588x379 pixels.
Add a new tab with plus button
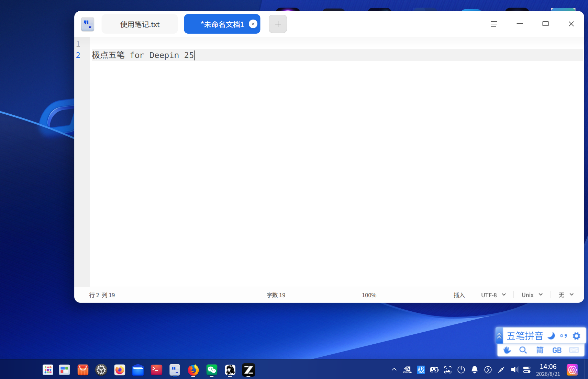[x=278, y=24]
